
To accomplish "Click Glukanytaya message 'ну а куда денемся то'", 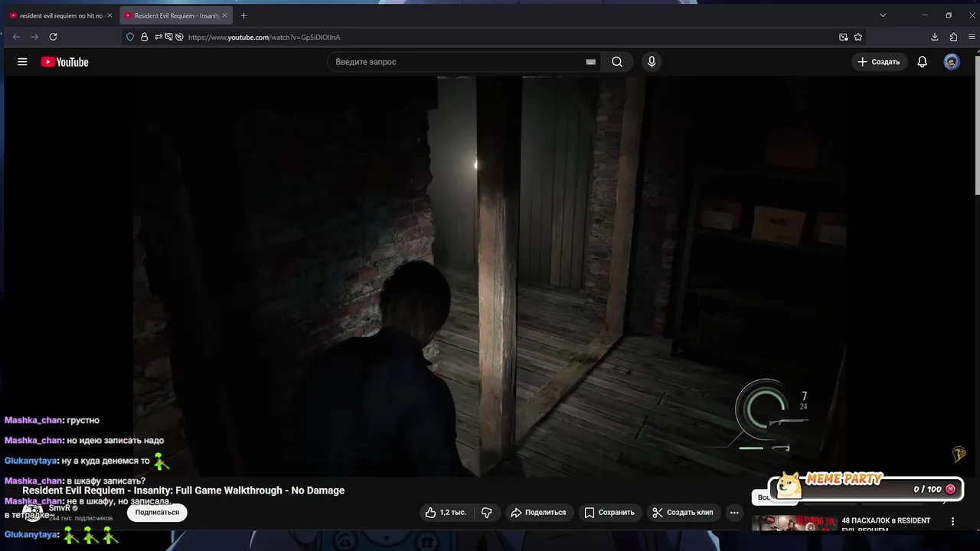I will point(105,461).
